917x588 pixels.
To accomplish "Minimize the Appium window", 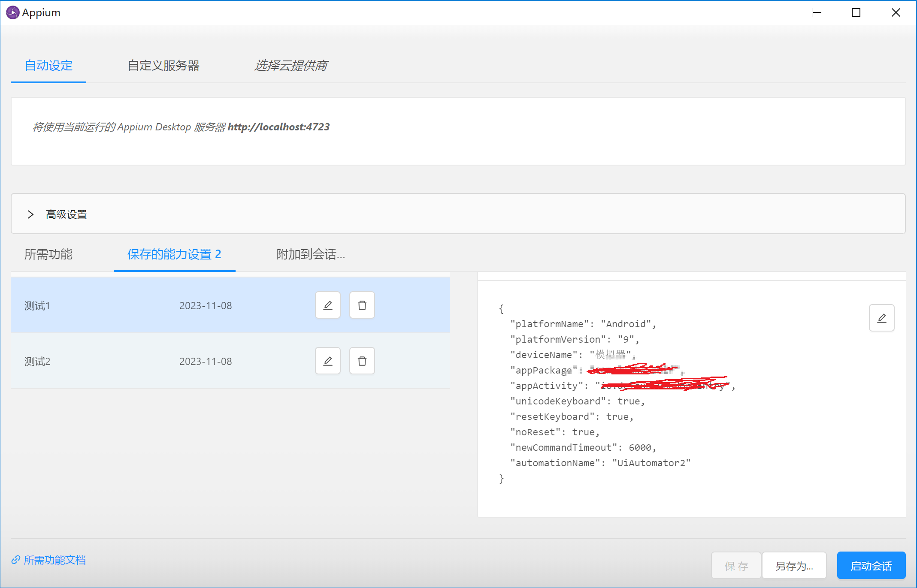I will tap(817, 12).
